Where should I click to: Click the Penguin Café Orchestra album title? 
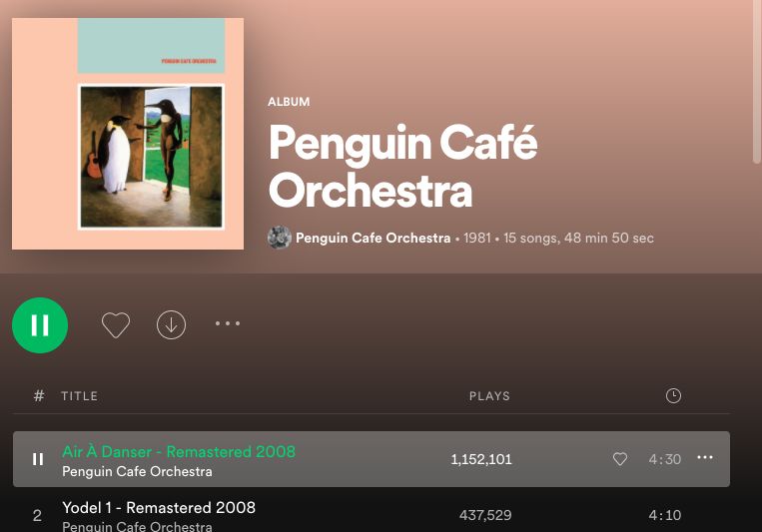tap(402, 166)
